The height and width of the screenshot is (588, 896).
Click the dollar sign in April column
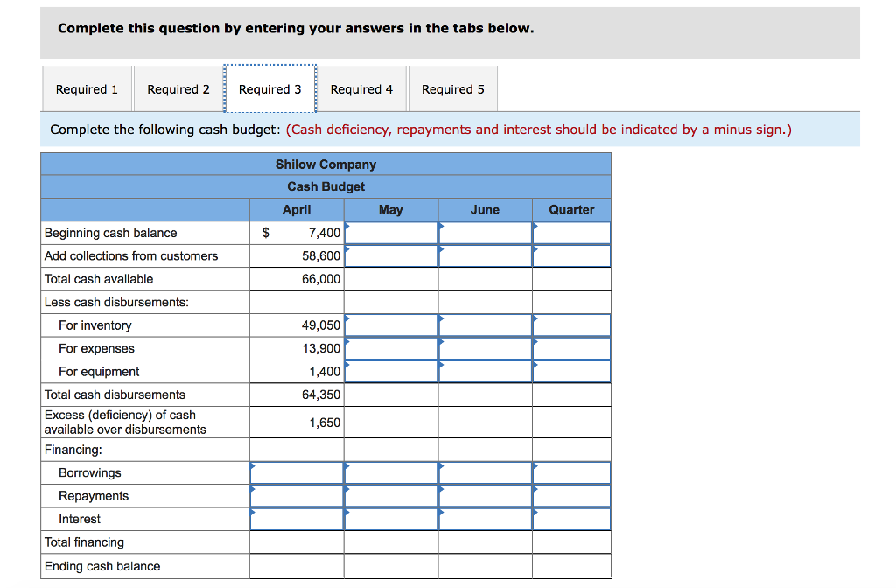(266, 233)
